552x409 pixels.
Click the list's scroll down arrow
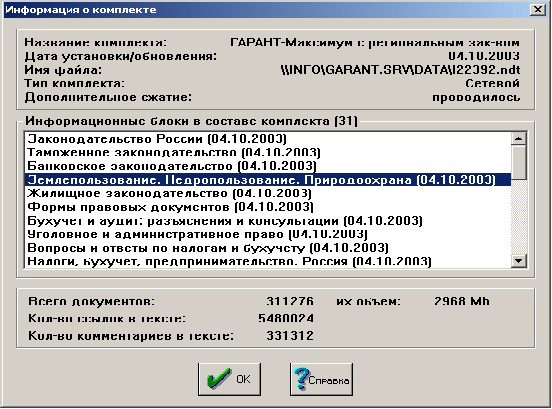pos(519,261)
